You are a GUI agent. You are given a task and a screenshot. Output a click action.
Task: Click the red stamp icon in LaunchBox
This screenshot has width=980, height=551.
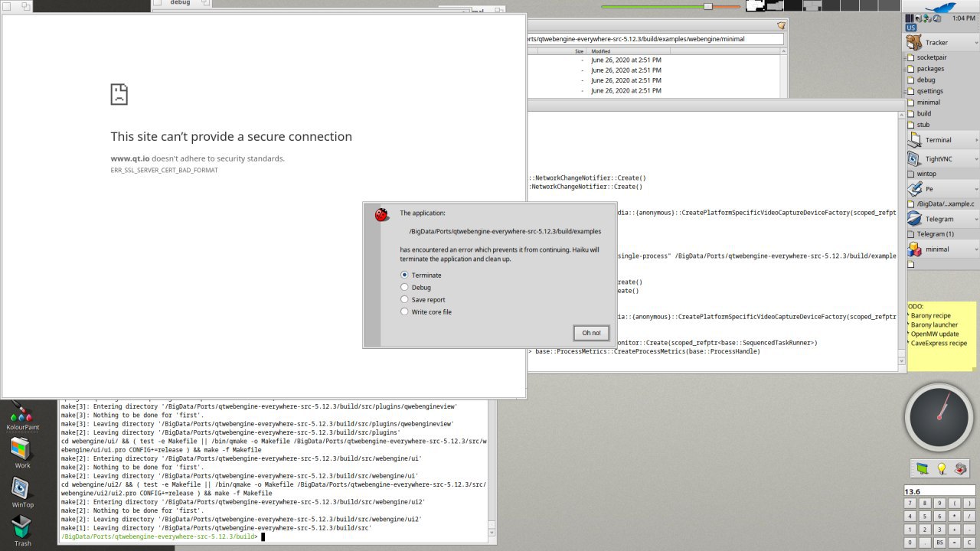click(x=961, y=468)
